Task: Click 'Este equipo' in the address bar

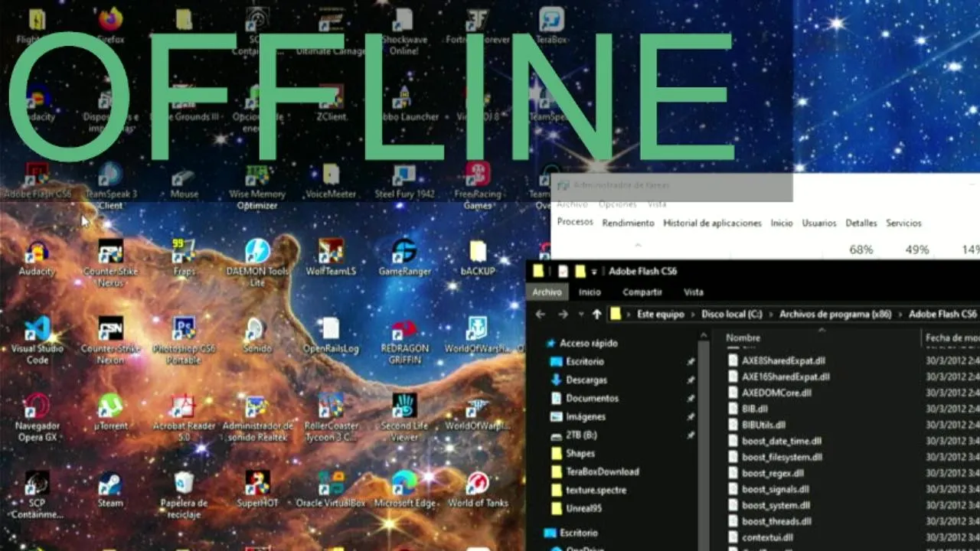Action: coord(661,315)
